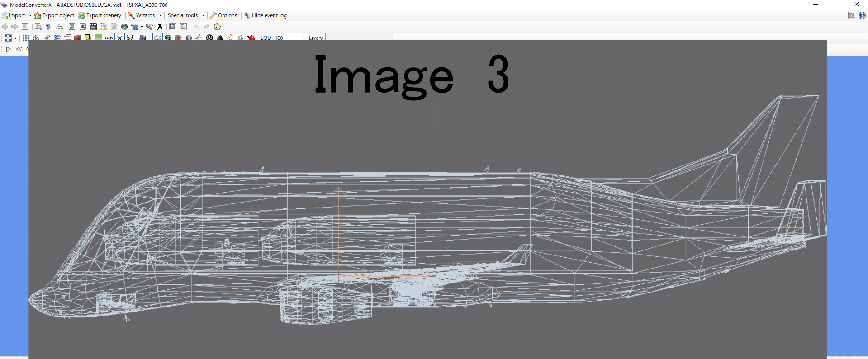This screenshot has width=868, height=359.
Task: Click the camera view icon
Action: (142, 38)
